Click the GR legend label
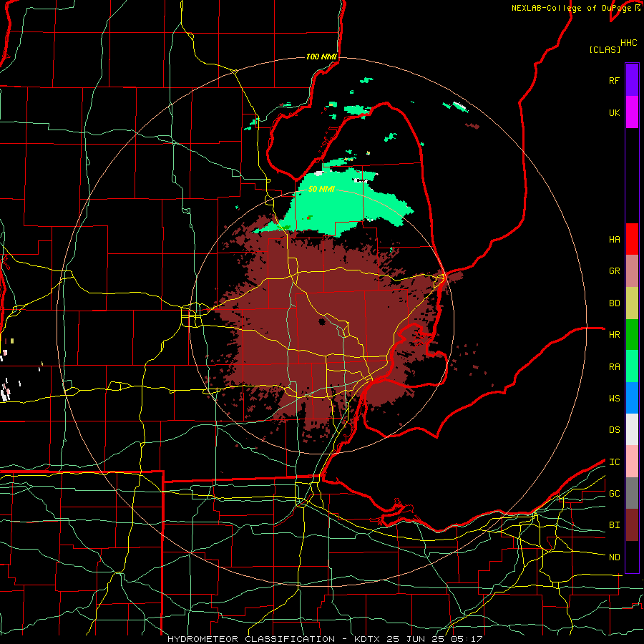Image resolution: width=644 pixels, height=644 pixels. 614,271
